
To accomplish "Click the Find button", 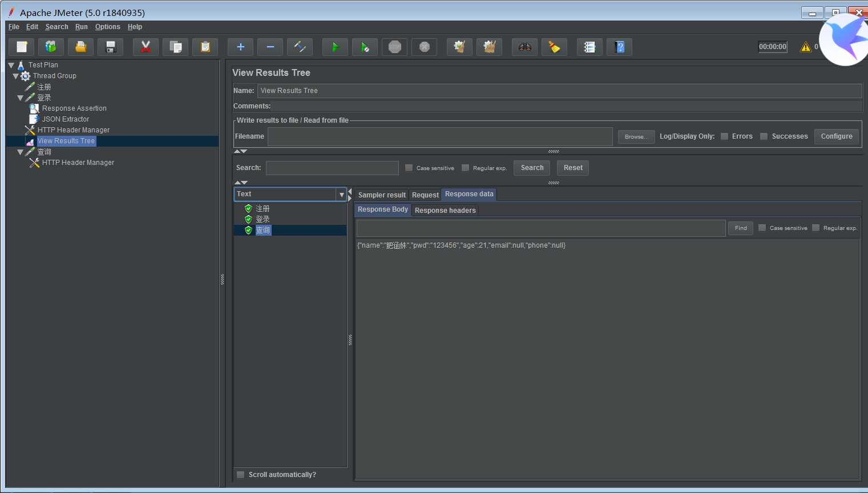I will 741,228.
